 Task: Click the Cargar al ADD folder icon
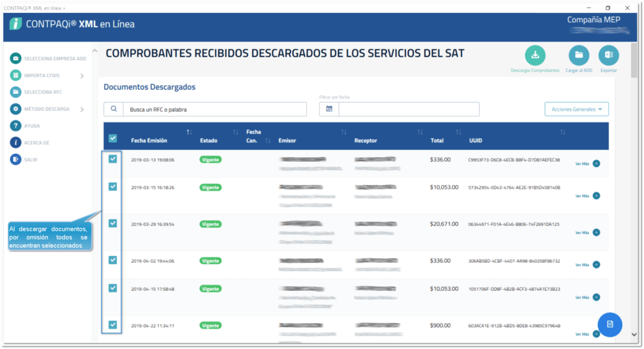[579, 55]
